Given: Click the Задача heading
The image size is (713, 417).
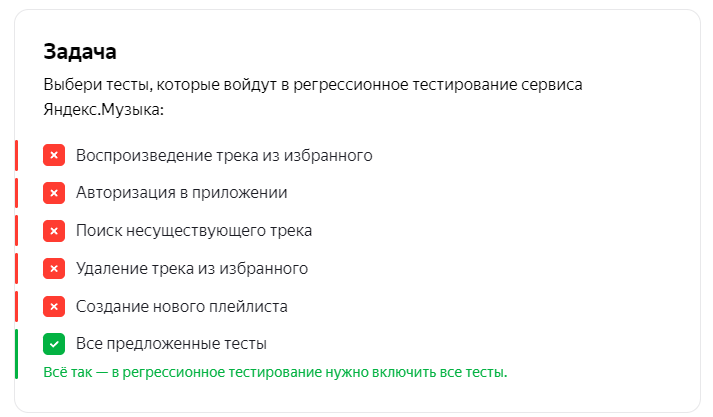Looking at the screenshot, I should pos(80,51).
